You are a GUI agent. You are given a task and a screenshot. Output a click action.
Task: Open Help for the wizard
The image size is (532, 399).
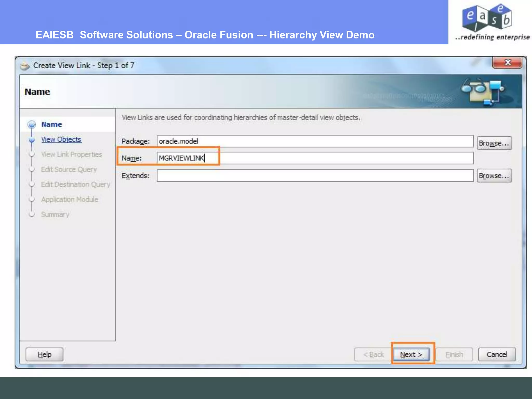click(x=44, y=354)
